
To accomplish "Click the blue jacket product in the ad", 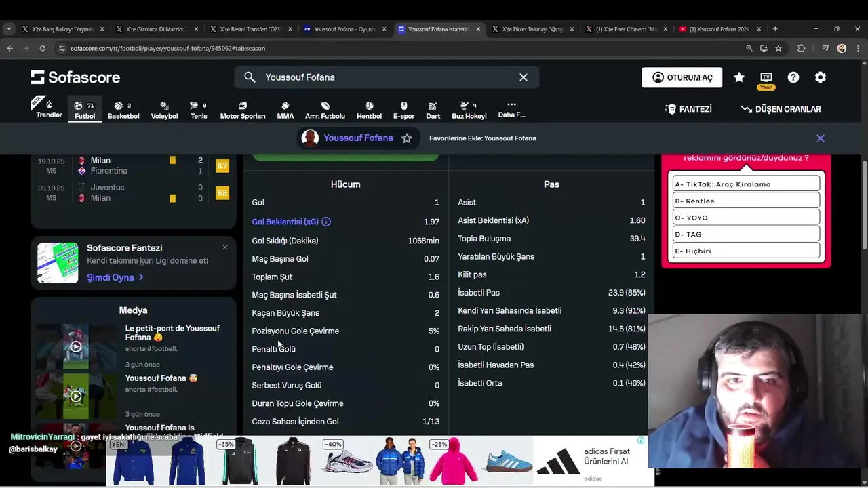I will 133,462.
